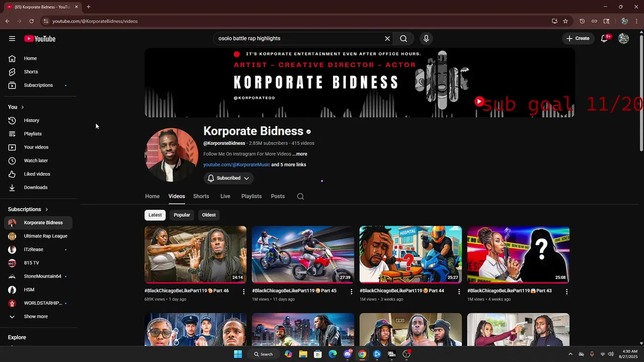This screenshot has height=362, width=644.
Task: Play Part 45 dirt bike thumbnail
Action: [x=303, y=254]
